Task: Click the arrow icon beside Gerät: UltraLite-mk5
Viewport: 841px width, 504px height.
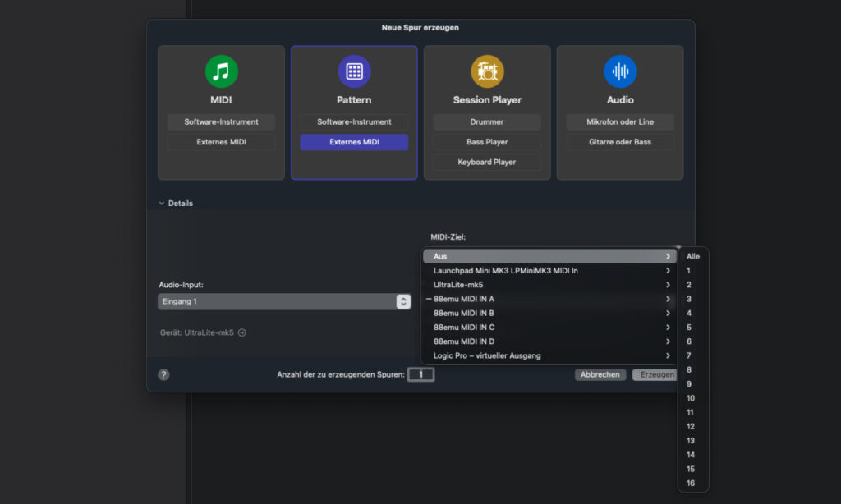Action: pyautogui.click(x=242, y=332)
